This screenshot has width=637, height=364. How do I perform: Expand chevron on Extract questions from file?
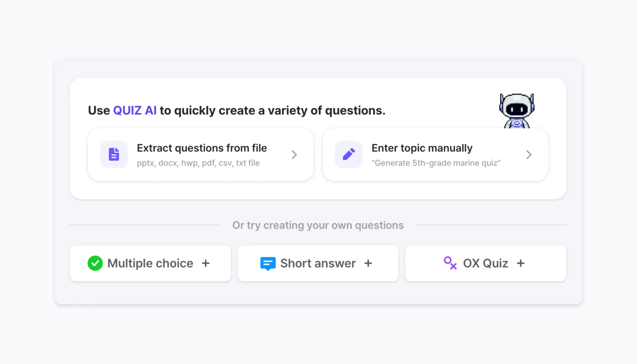click(294, 155)
